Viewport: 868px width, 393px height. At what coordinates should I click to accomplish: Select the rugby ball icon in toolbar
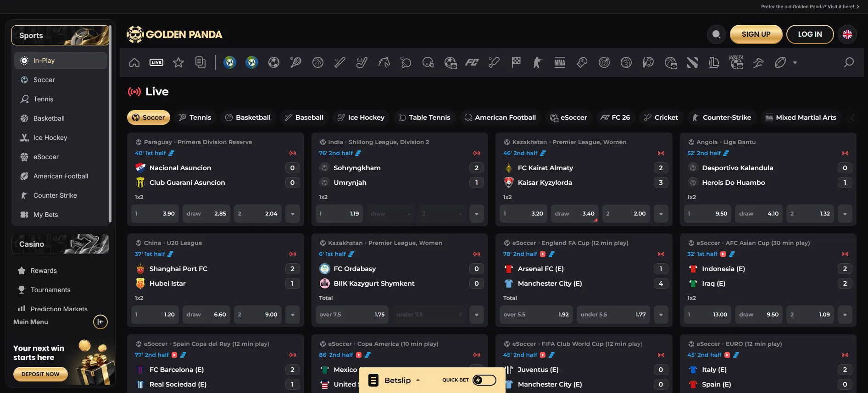pos(780,62)
